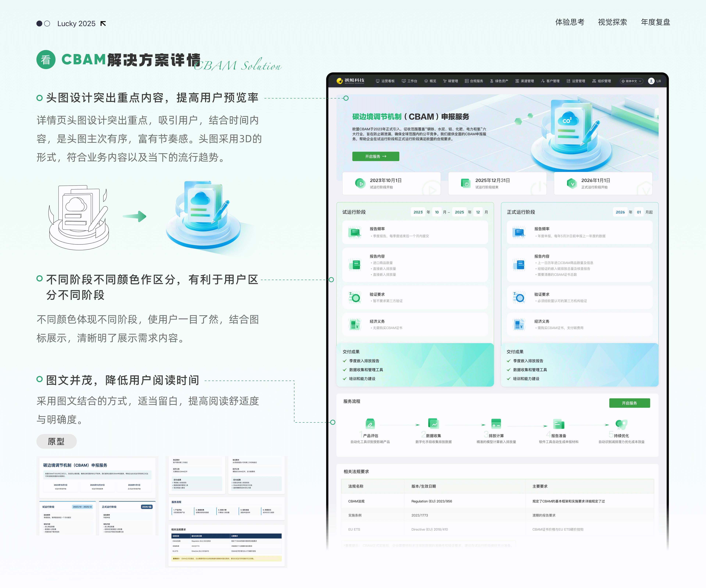Click the 祺鲲科技 logo in navbar

(x=350, y=81)
